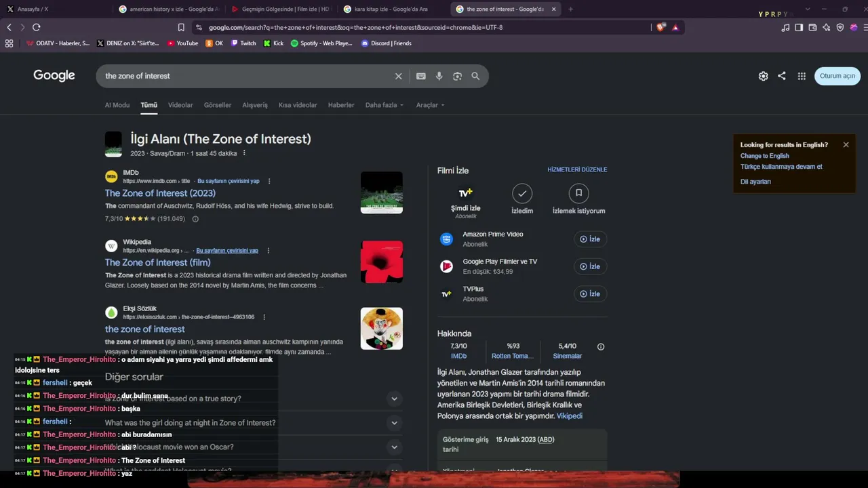The width and height of the screenshot is (868, 488).
Task: Open the apps grid in bookmarks bar
Action: point(9,43)
